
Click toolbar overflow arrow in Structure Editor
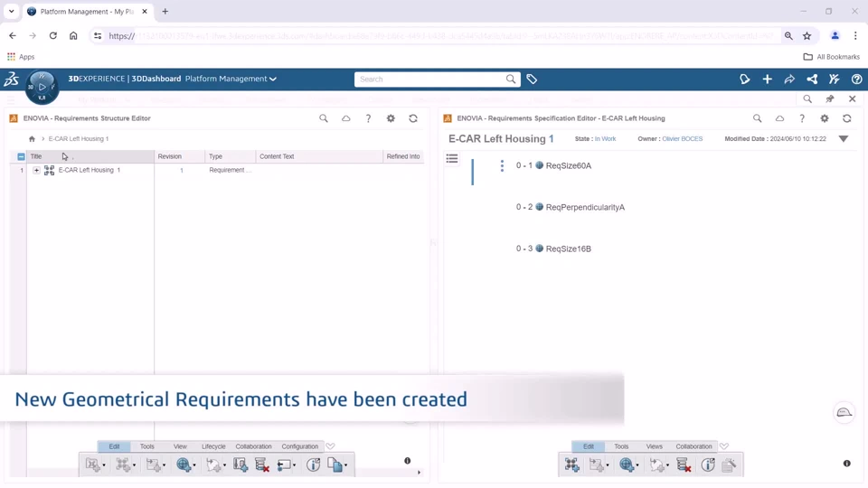(419, 473)
